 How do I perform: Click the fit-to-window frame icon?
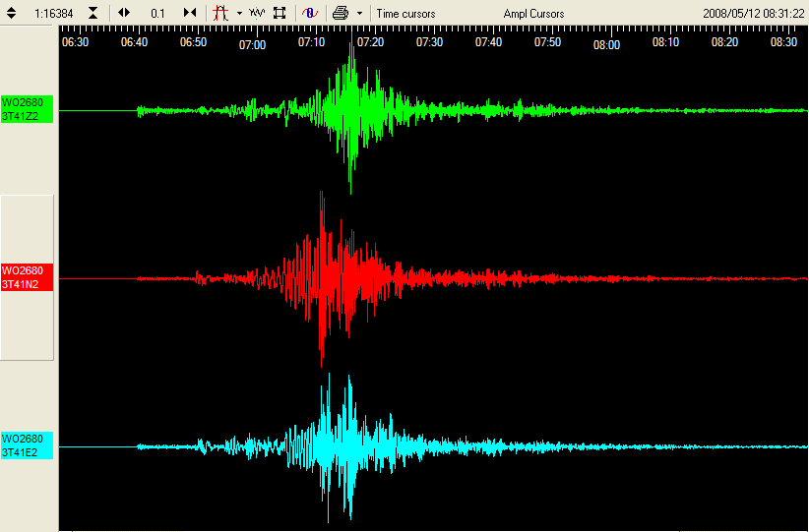click(x=280, y=13)
